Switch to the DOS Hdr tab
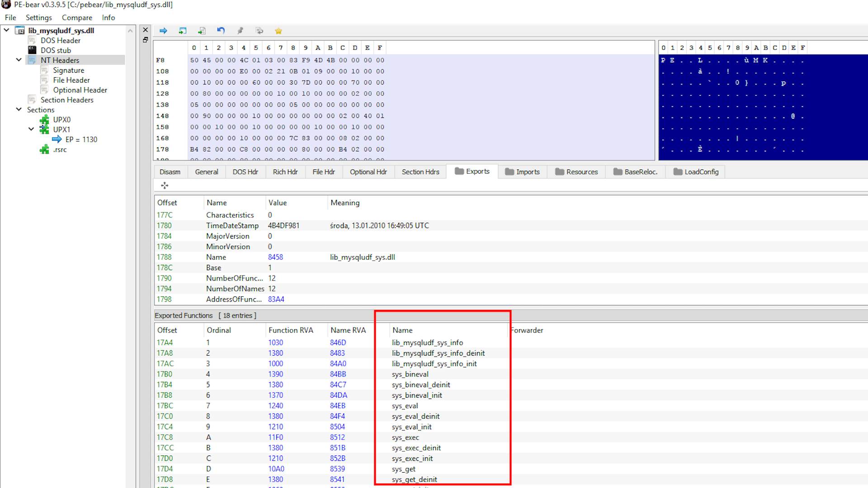 245,172
